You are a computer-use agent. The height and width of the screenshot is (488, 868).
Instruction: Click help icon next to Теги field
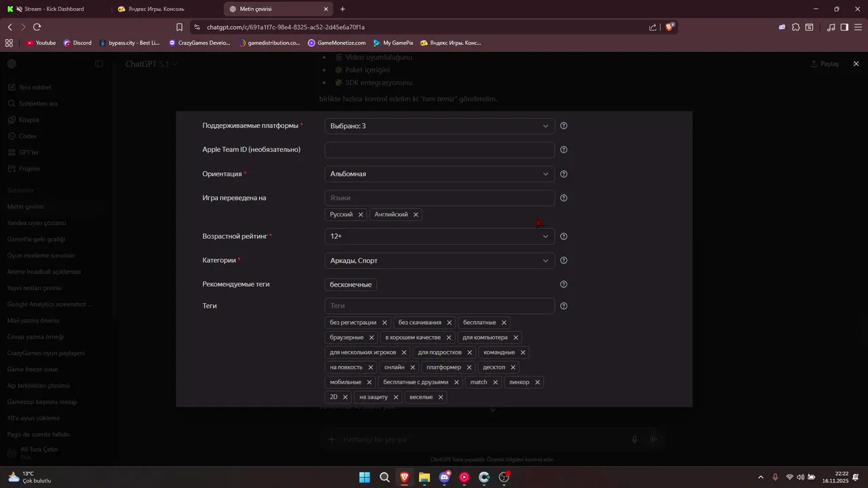click(x=564, y=306)
